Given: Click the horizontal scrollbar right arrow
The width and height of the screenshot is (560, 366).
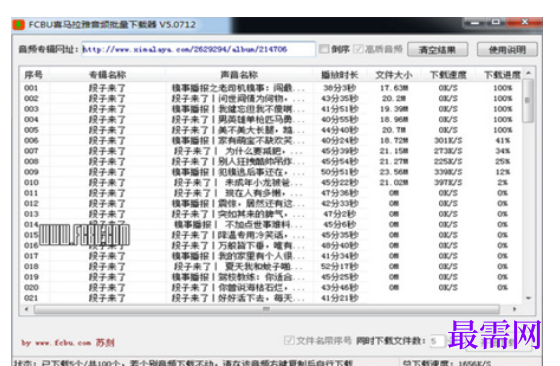Looking at the screenshot, I should pos(514,309).
